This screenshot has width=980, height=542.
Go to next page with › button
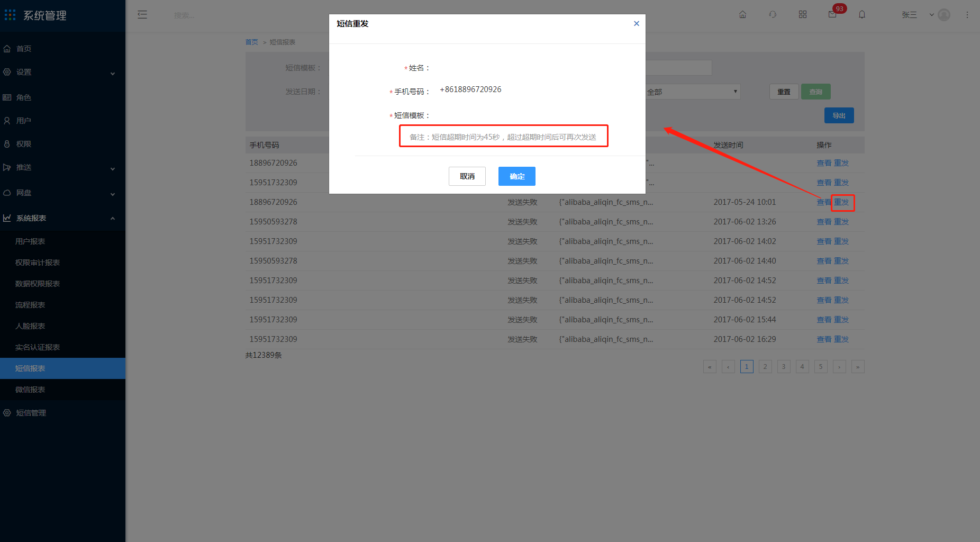(839, 366)
